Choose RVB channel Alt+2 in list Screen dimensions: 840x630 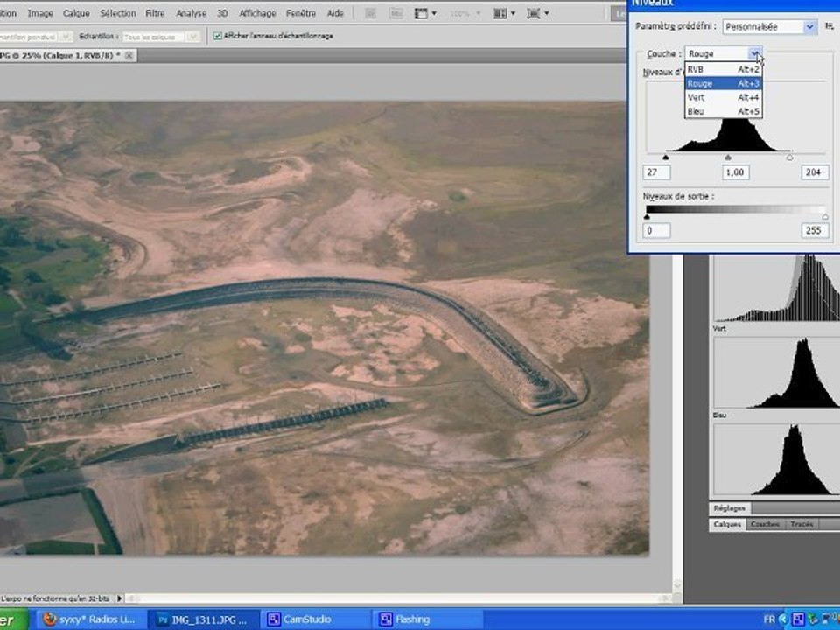click(724, 69)
